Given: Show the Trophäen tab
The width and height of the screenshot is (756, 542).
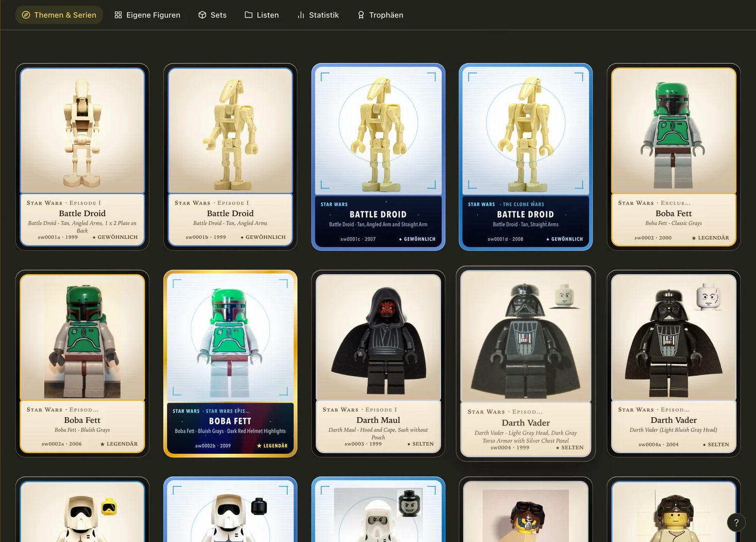Looking at the screenshot, I should pos(380,15).
